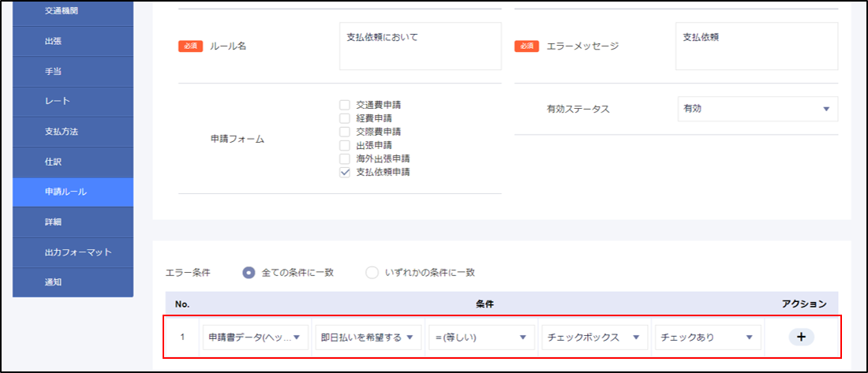This screenshot has width=868, height=373.
Task: Select いずれかの条件に一致 radio button
Action: tap(372, 273)
